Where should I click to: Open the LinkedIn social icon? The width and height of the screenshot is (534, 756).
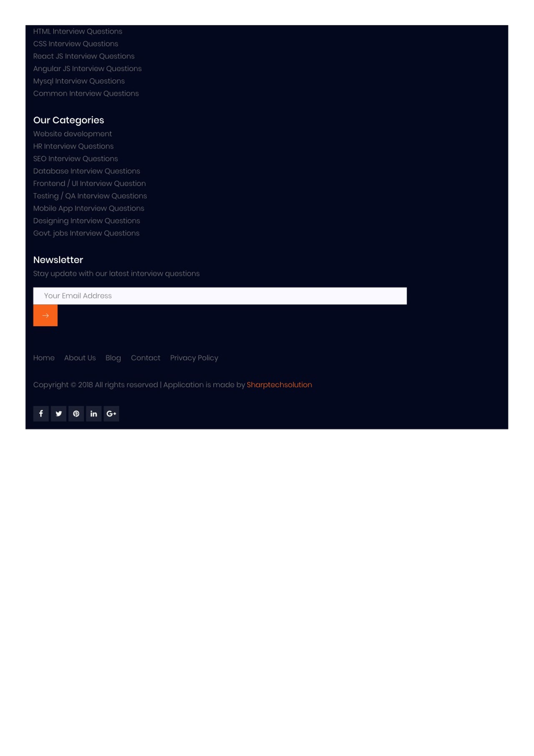tap(94, 414)
